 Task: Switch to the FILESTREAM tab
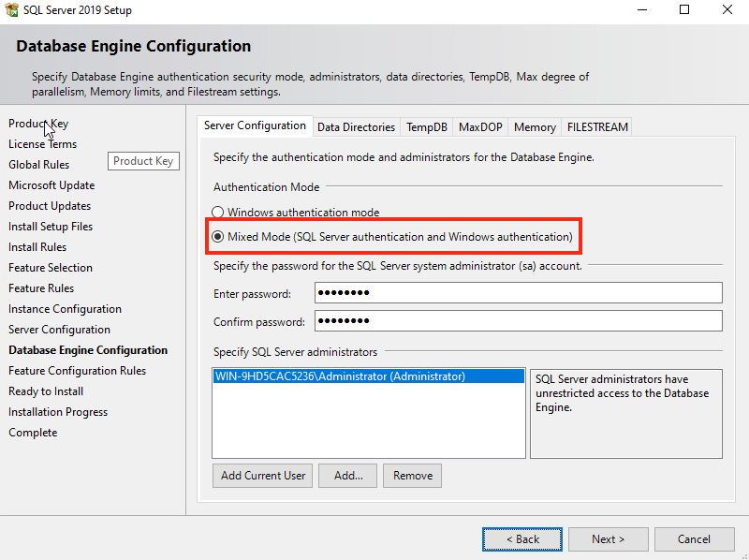click(x=597, y=127)
